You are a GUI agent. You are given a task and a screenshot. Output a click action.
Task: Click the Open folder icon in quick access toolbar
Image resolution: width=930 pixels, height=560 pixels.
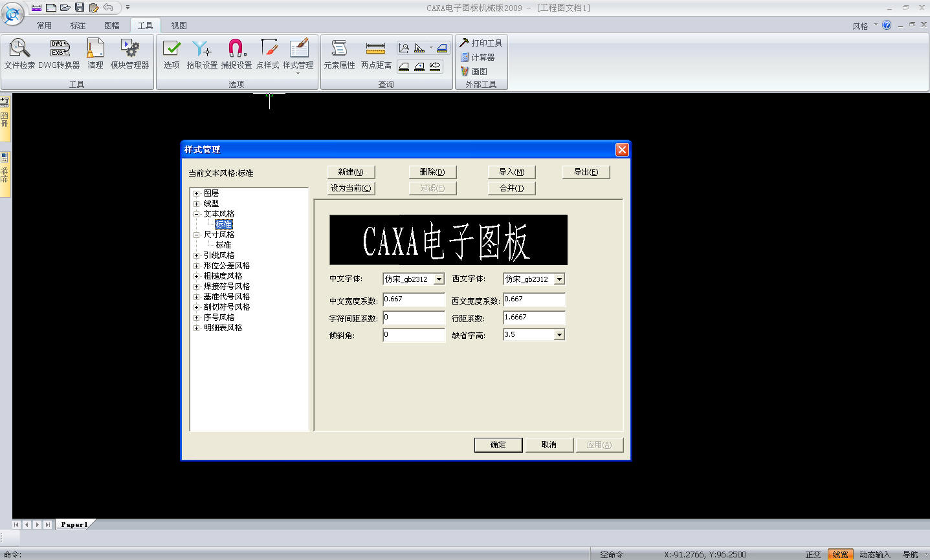point(65,8)
